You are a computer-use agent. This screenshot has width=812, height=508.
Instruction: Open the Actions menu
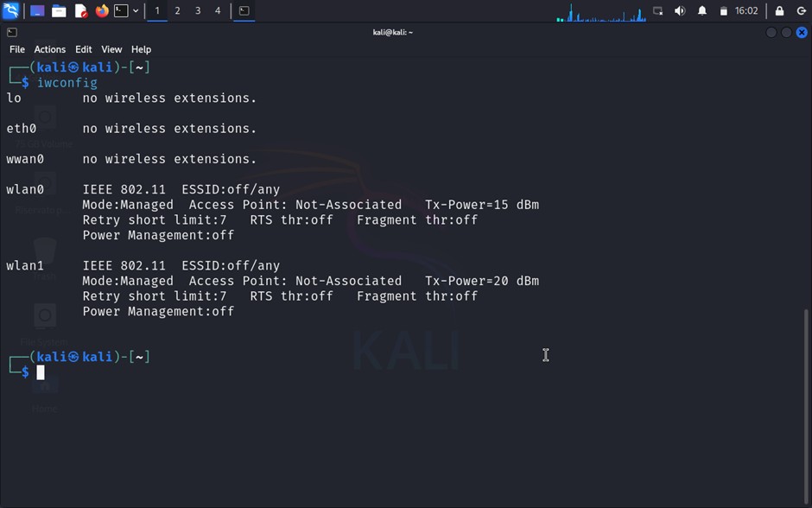tap(49, 49)
